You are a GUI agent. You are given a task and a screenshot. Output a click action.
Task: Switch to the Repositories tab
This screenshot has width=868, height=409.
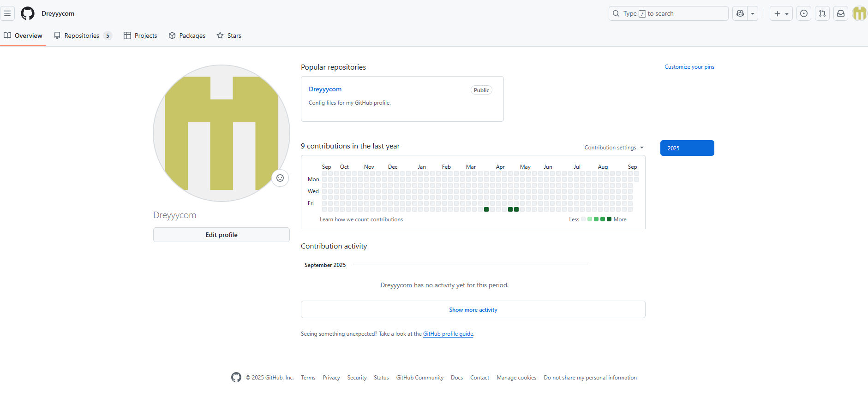point(83,36)
